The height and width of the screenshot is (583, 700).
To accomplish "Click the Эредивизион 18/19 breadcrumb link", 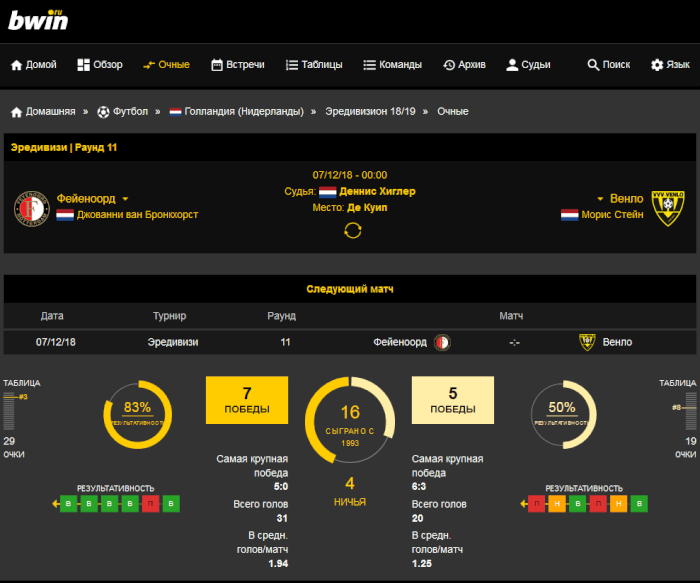I will [x=370, y=112].
